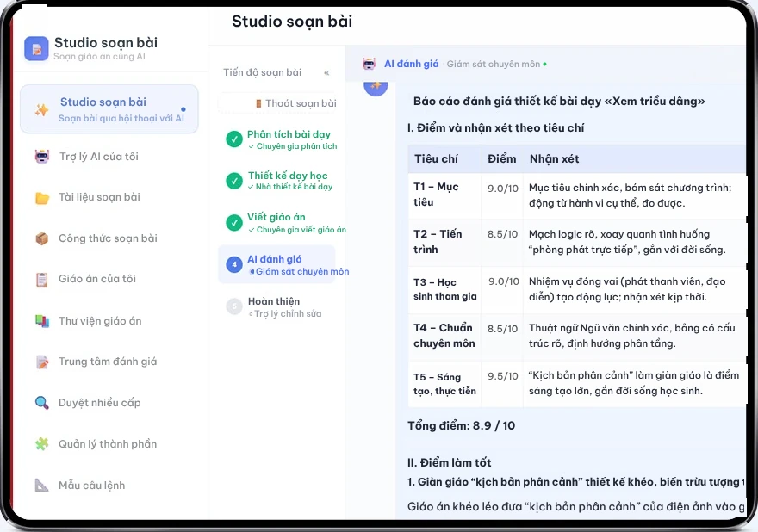Go to Quản lý thành phần
Screen dimensions: 758x532
click(108, 444)
